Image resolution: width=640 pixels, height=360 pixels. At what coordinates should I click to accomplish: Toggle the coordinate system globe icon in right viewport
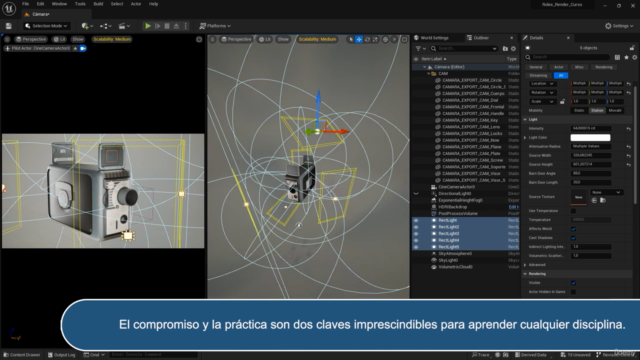(x=385, y=39)
